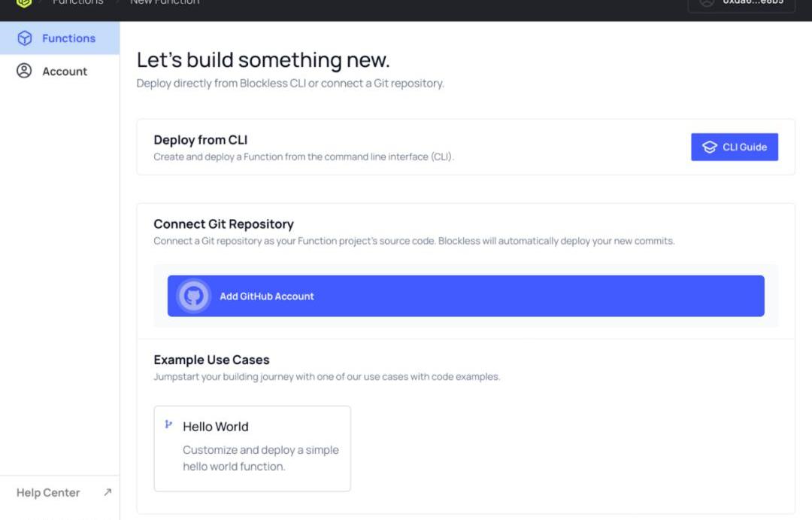Click the graduation cap icon on CLI Guide

click(710, 147)
